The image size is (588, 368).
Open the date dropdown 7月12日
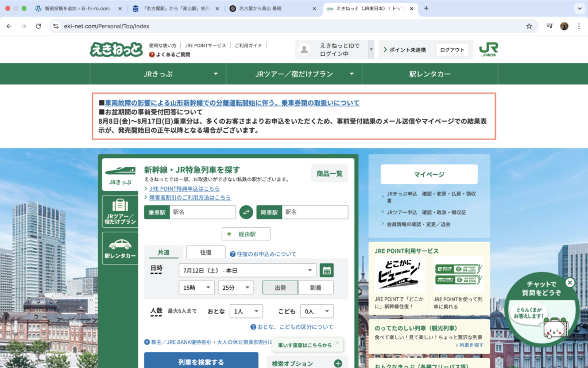coord(247,270)
